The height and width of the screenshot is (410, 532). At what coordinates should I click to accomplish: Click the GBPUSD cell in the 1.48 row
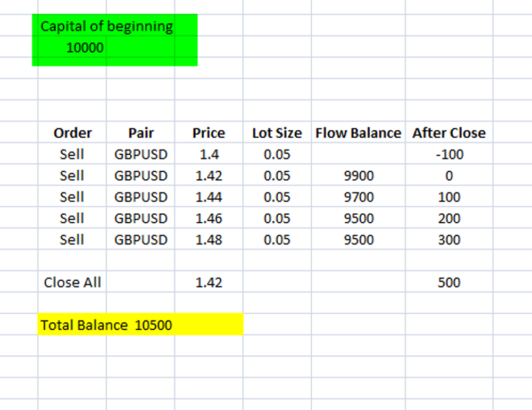[x=141, y=239]
